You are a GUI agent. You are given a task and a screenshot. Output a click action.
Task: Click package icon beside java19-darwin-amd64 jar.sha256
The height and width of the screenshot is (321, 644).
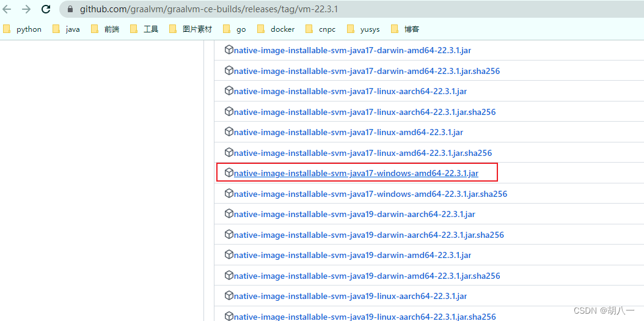pyautogui.click(x=229, y=275)
